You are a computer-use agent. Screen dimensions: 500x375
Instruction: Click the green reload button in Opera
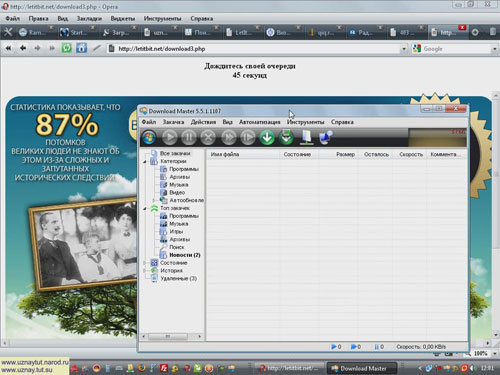(67, 48)
